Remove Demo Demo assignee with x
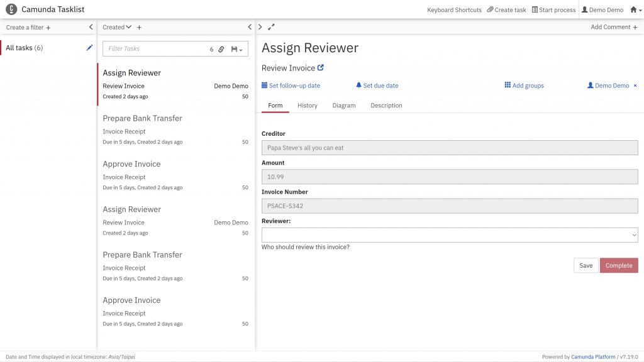Screen dimensions: 644x362 tap(635, 85)
